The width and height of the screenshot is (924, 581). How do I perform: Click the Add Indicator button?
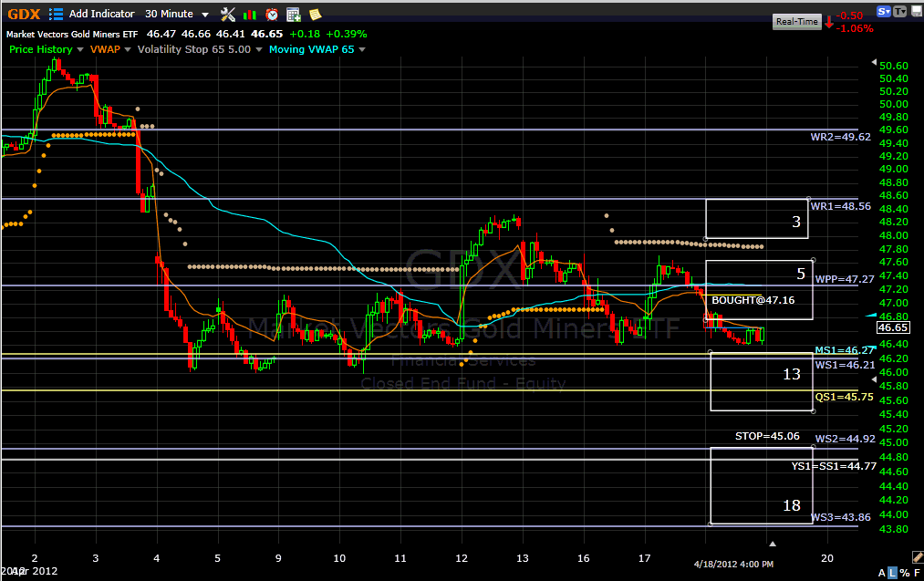(101, 14)
